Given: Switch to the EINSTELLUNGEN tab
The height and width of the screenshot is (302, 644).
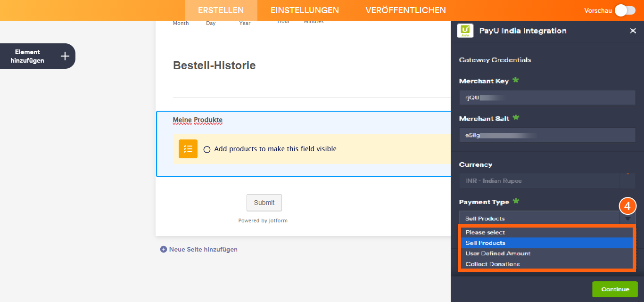Looking at the screenshot, I should pyautogui.click(x=304, y=10).
